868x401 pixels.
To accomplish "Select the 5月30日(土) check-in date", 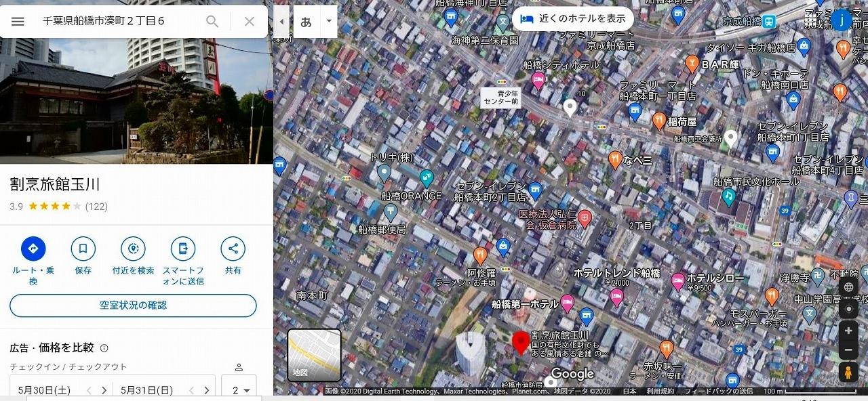I will point(44,390).
